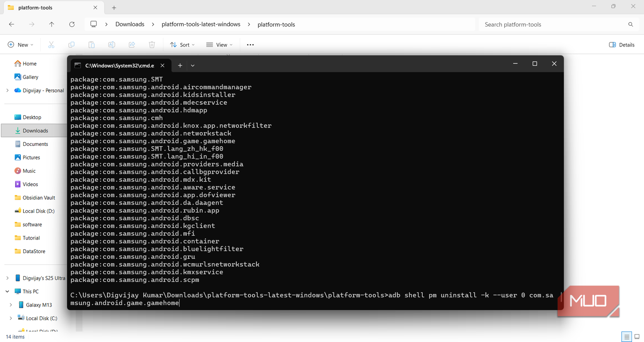Open the New item dropdown
The image size is (644, 342).
coord(21,45)
